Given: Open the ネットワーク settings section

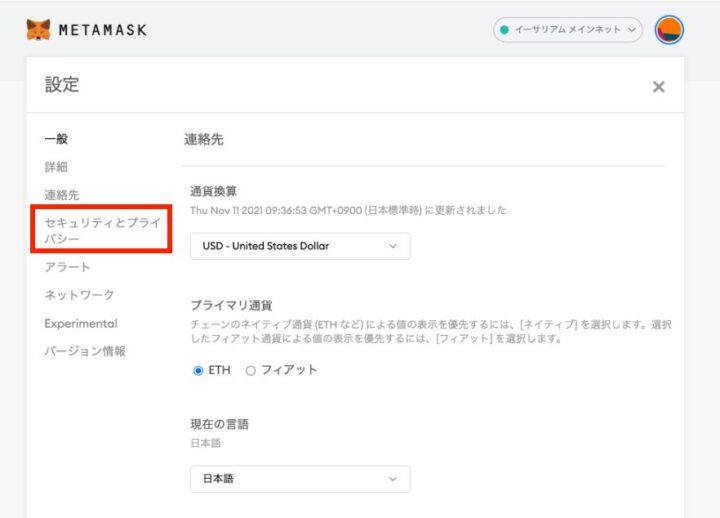Looking at the screenshot, I should click(79, 295).
